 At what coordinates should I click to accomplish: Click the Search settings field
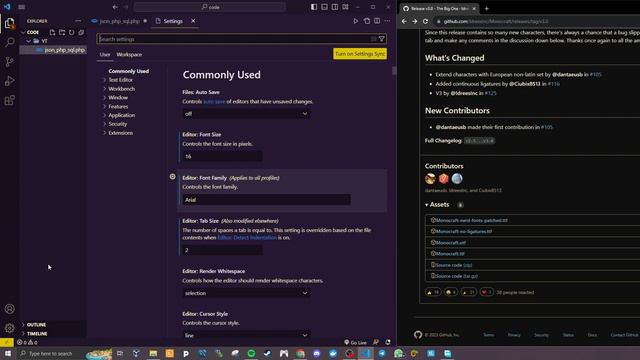click(242, 39)
